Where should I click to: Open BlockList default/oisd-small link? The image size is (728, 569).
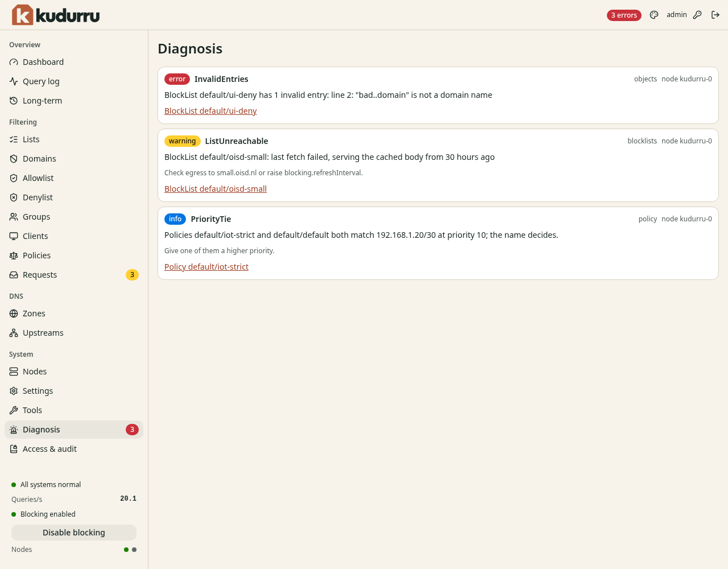point(216,189)
